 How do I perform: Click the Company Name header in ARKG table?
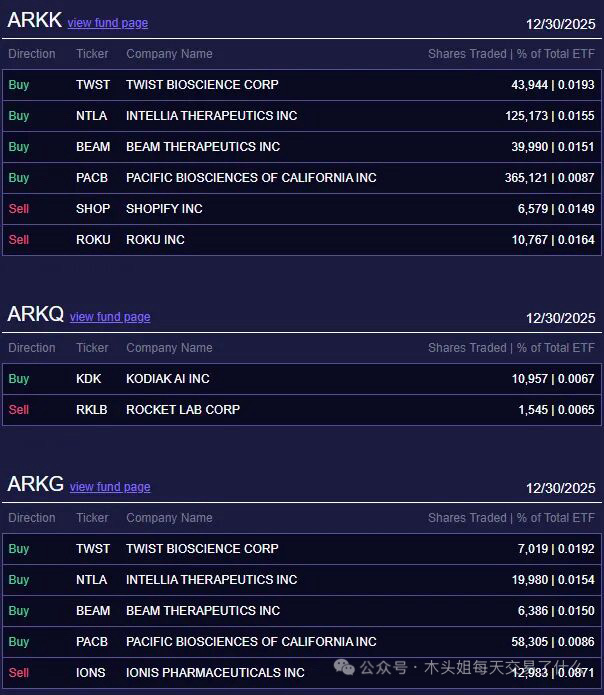169,518
